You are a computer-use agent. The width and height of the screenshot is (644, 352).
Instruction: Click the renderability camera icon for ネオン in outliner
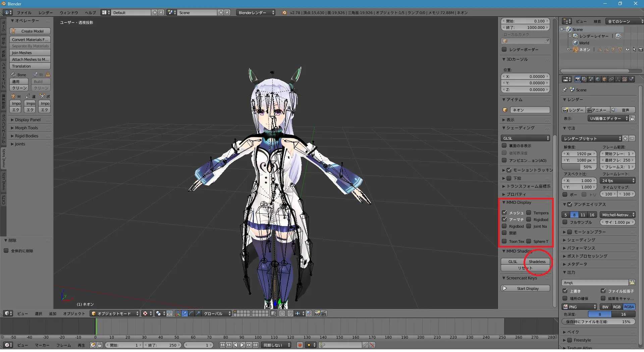(x=641, y=50)
